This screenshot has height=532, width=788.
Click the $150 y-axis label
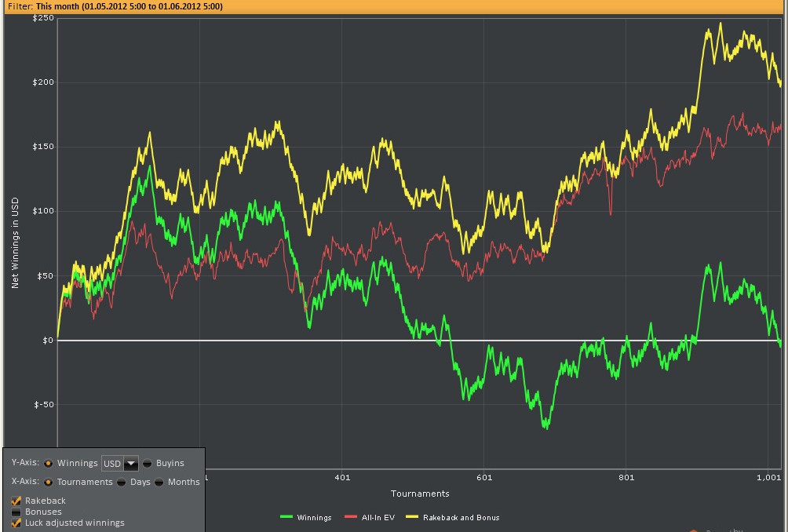[43, 147]
